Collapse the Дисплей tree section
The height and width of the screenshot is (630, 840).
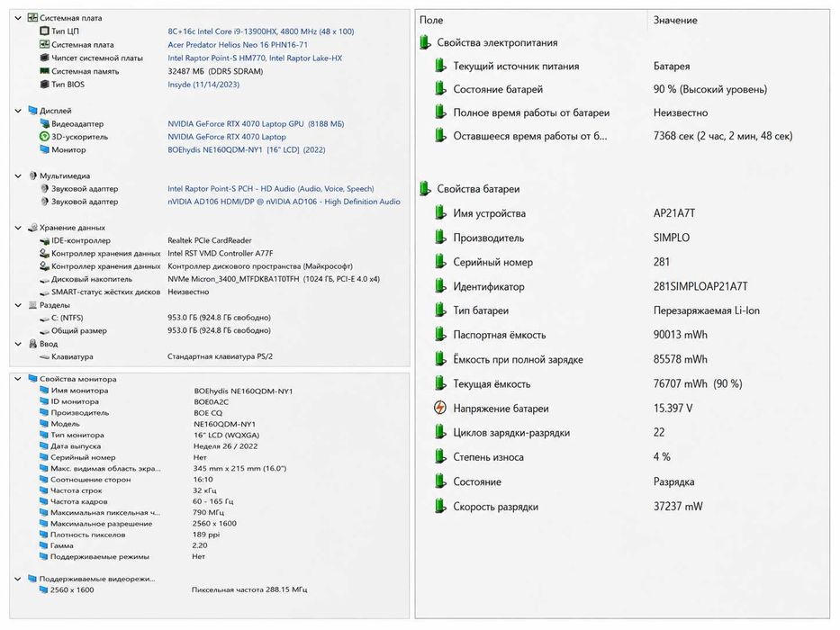coord(18,111)
